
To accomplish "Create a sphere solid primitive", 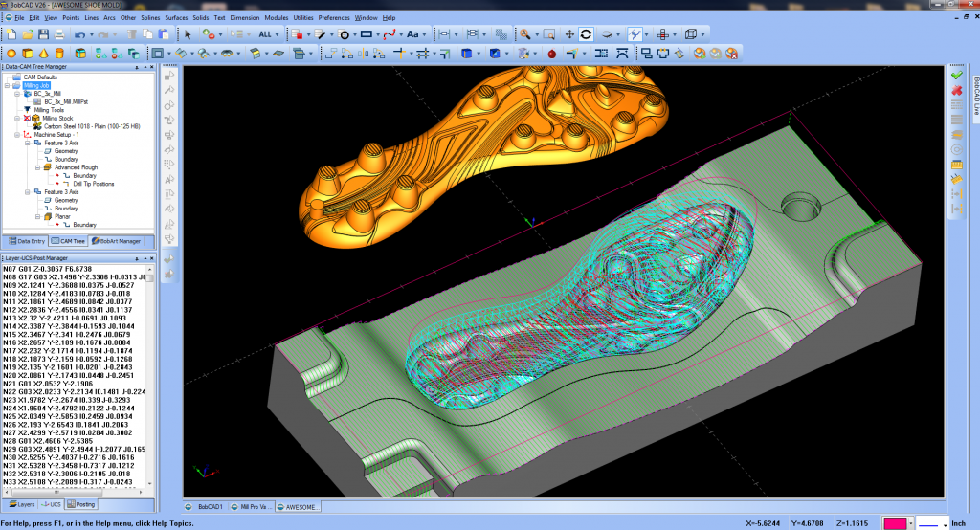I will pyautogui.click(x=11, y=54).
